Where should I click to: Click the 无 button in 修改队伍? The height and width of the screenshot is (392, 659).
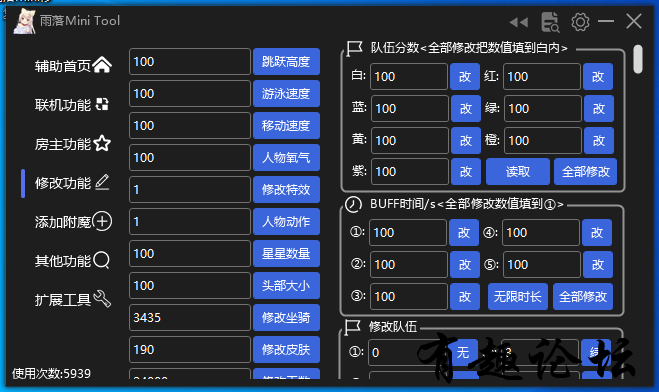pyautogui.click(x=463, y=352)
